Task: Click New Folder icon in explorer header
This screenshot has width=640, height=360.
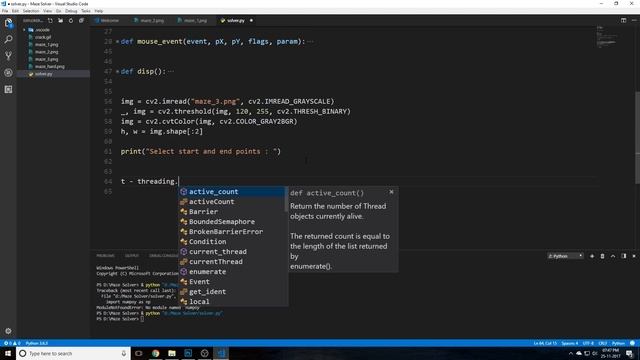Action: 60,20
